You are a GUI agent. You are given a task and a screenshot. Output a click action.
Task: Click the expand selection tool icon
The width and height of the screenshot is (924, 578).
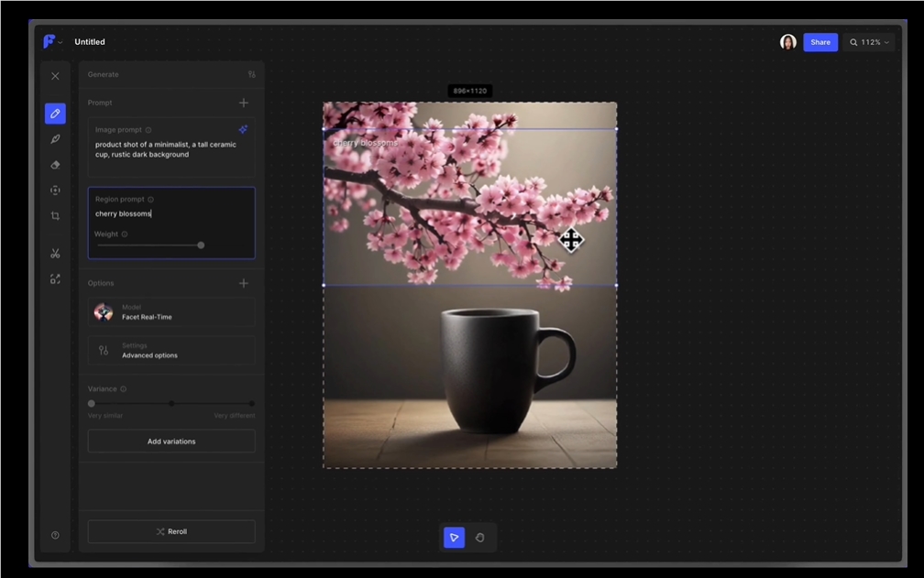[55, 279]
